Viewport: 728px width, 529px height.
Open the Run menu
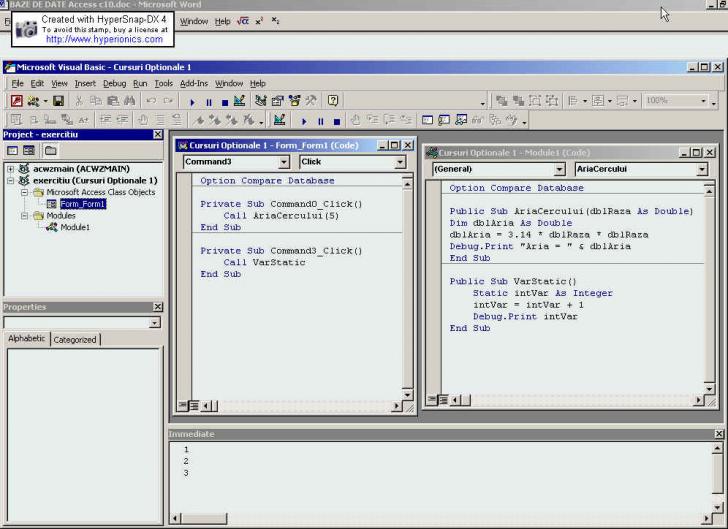click(x=140, y=84)
